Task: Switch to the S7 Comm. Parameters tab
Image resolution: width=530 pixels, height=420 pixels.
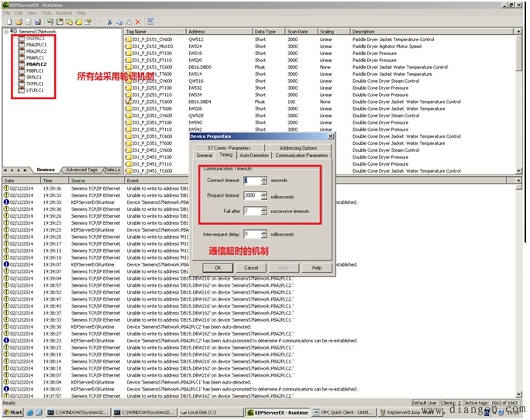Action: pos(229,148)
